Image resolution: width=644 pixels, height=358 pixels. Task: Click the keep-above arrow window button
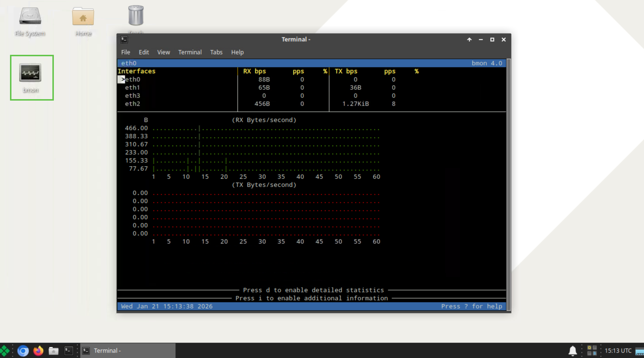469,40
